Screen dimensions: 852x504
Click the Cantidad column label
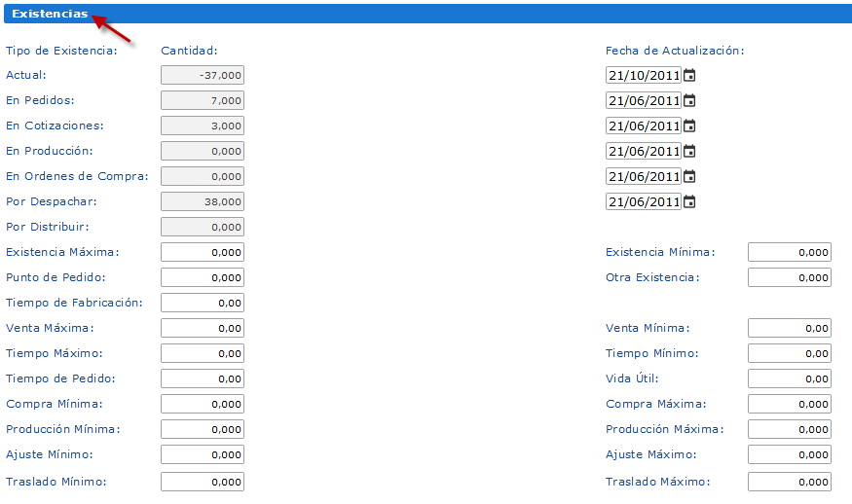click(x=189, y=51)
